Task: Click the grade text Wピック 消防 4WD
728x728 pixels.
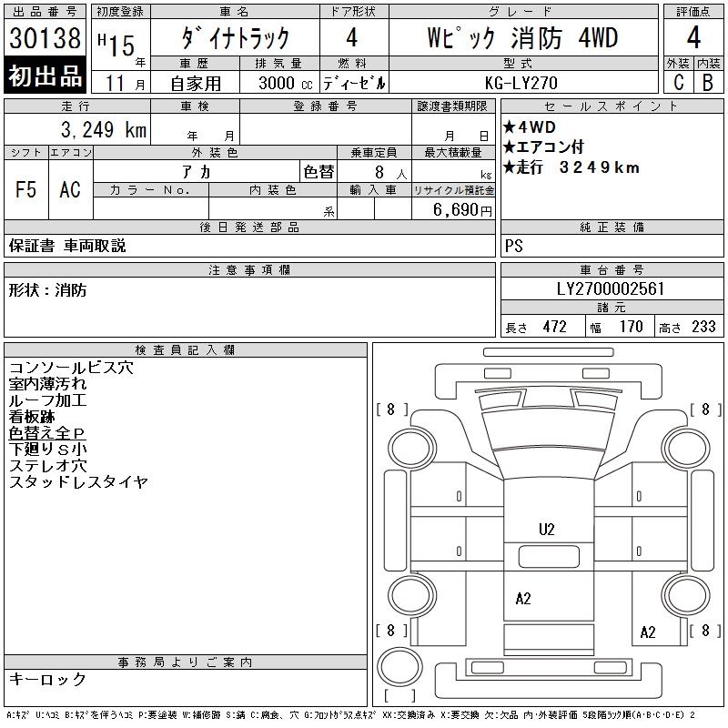Action: tap(522, 38)
